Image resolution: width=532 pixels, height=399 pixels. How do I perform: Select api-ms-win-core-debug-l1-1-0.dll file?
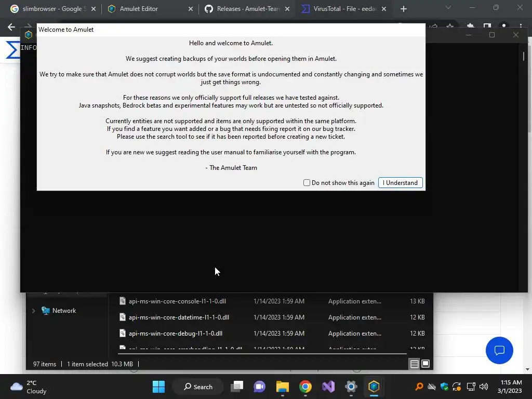click(x=176, y=333)
